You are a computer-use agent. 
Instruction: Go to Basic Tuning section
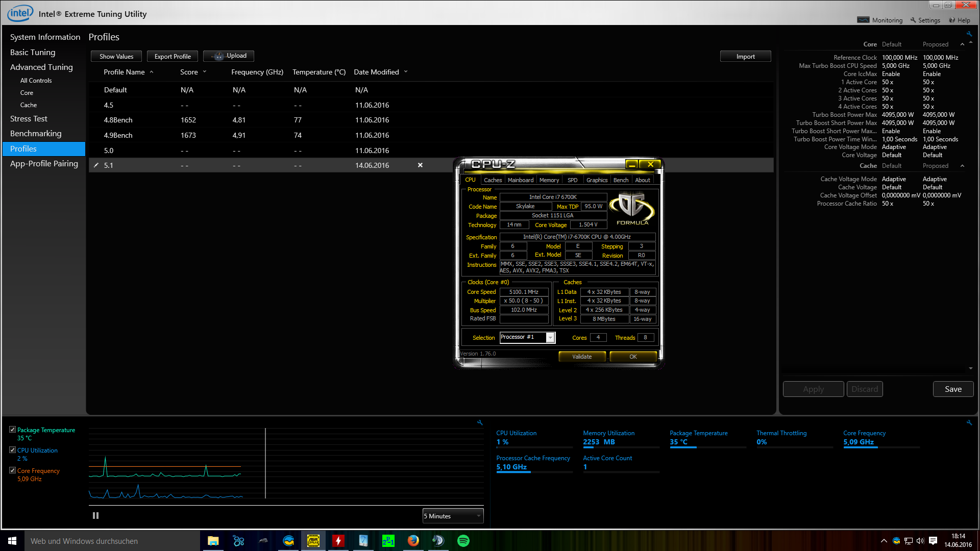coord(33,53)
